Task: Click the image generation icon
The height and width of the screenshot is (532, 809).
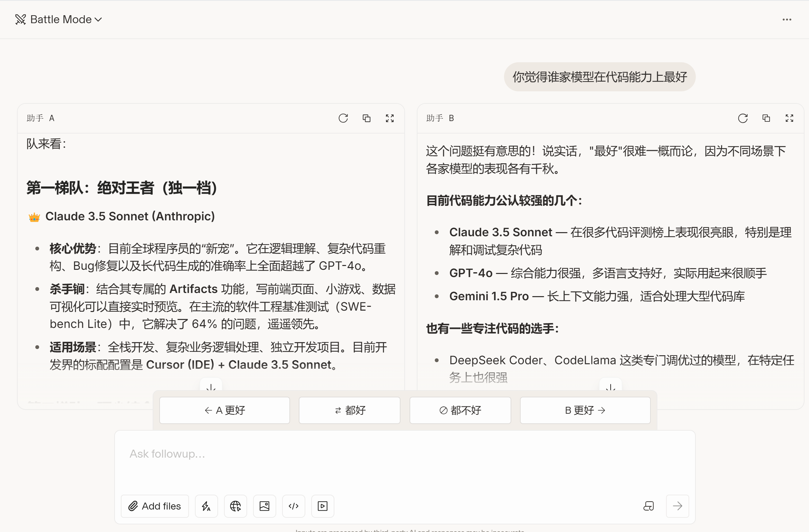Action: point(264,506)
